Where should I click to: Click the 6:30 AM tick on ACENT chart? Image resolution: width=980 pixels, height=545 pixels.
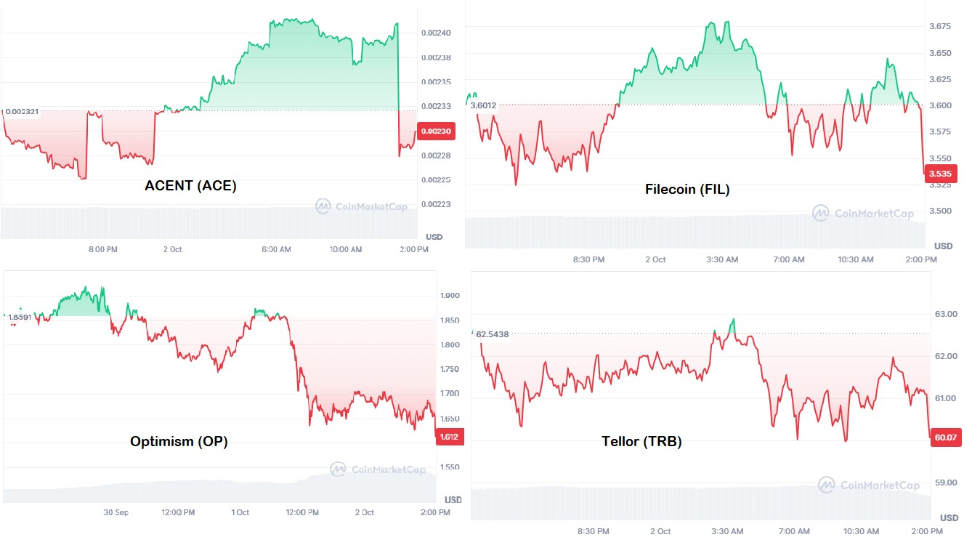coord(276,249)
